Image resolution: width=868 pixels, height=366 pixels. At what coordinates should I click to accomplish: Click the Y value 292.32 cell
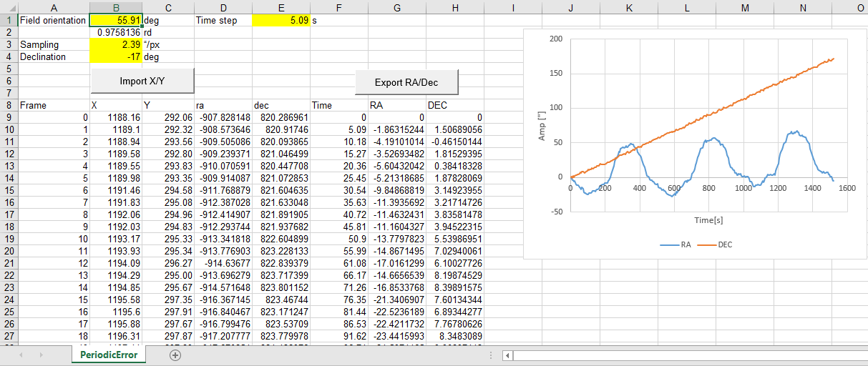click(x=168, y=129)
